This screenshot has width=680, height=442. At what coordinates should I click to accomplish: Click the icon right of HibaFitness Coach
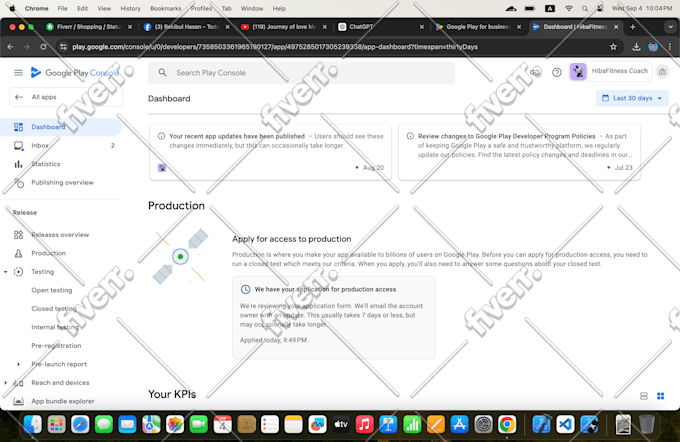[x=662, y=72]
